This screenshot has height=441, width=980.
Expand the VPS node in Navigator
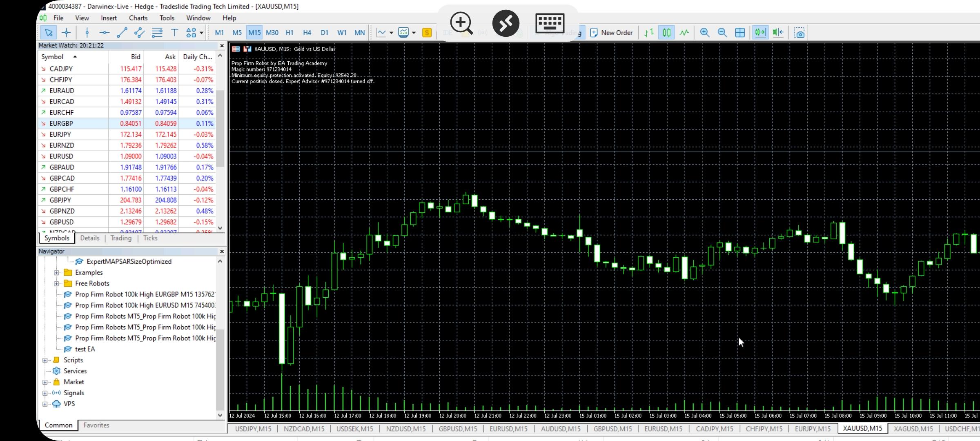point(45,404)
